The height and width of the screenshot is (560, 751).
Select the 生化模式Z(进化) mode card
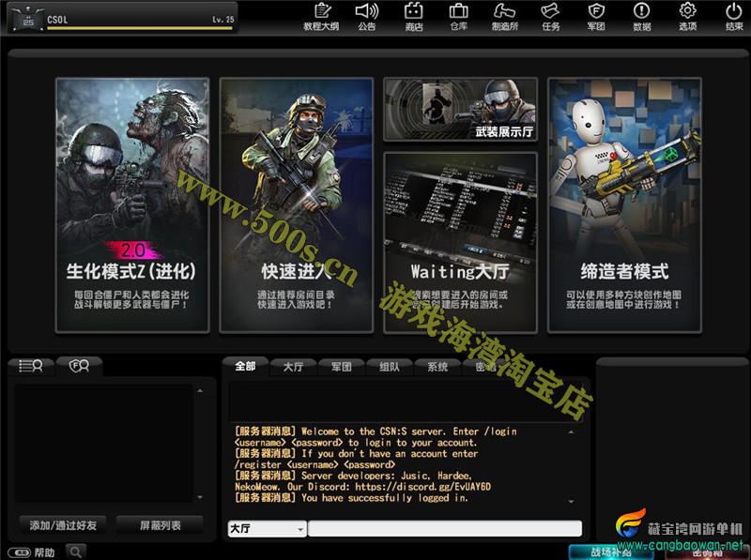[131, 204]
